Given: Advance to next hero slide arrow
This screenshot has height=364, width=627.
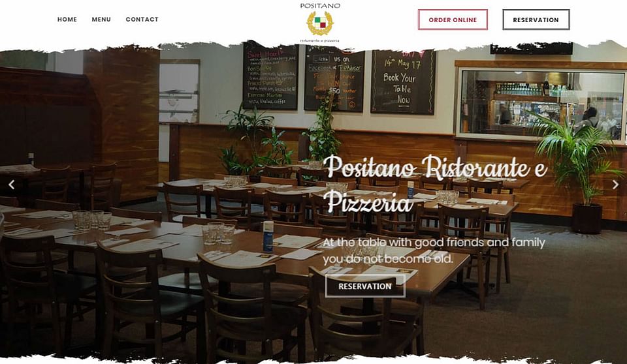Looking at the screenshot, I should [615, 185].
